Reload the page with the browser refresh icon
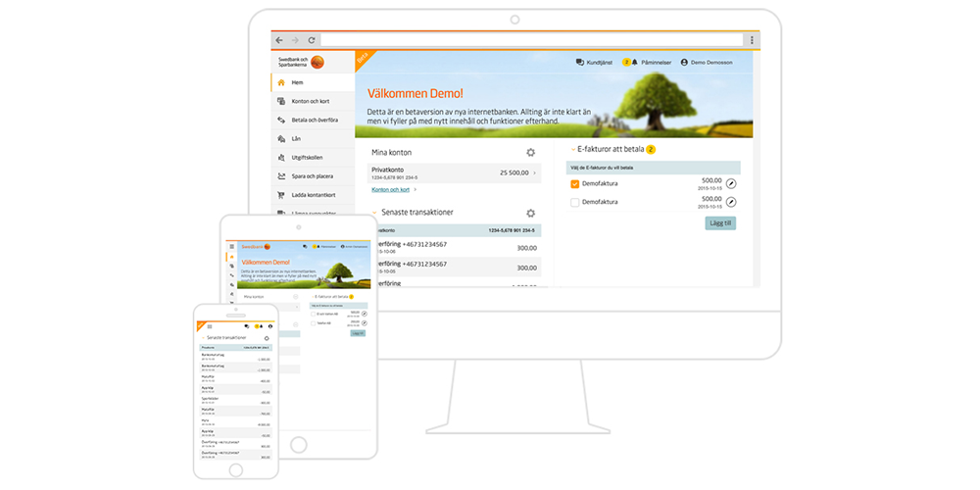The width and height of the screenshot is (980, 490). (x=310, y=40)
